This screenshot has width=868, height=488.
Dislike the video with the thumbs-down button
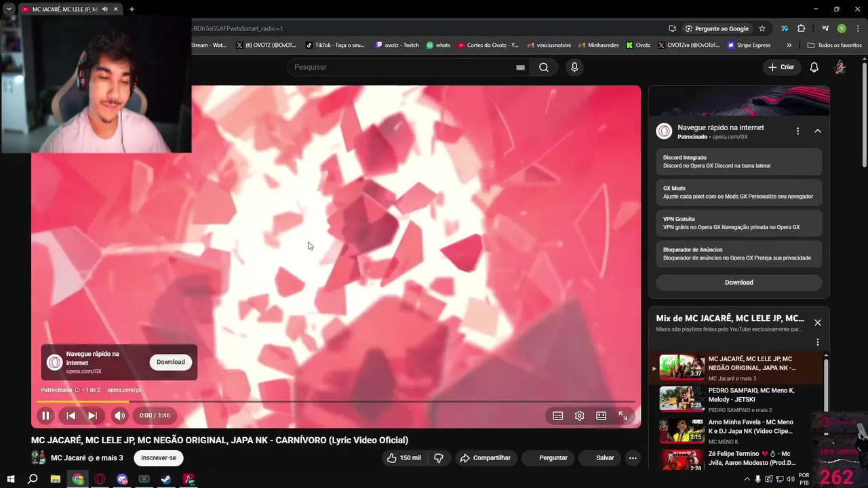click(439, 458)
